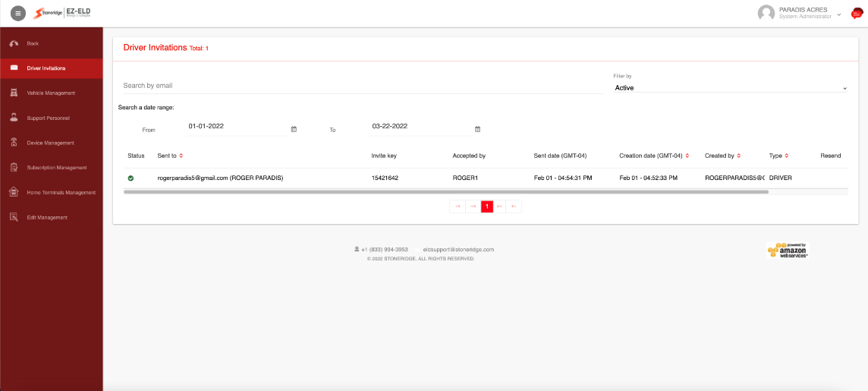This screenshot has width=868, height=391.
Task: Click the Support Personnel person icon
Action: (14, 118)
